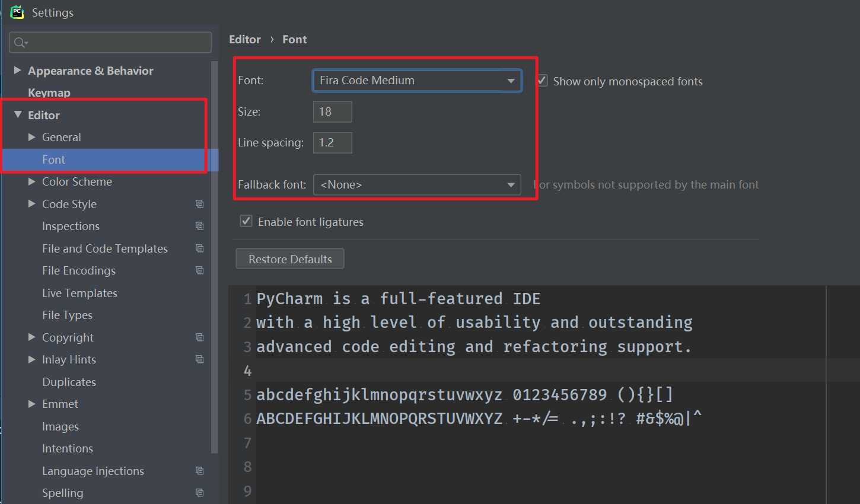This screenshot has height=504, width=860.
Task: Expand the General subsection arrow
Action: pyautogui.click(x=32, y=137)
